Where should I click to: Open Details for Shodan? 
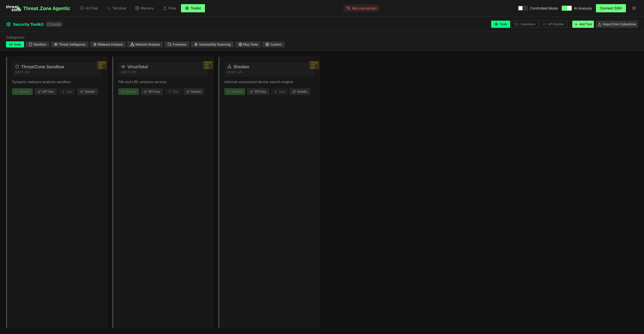pos(299,92)
